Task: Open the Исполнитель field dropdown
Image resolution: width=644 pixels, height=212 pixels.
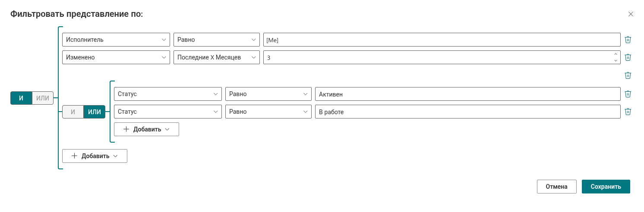Action: [116, 40]
